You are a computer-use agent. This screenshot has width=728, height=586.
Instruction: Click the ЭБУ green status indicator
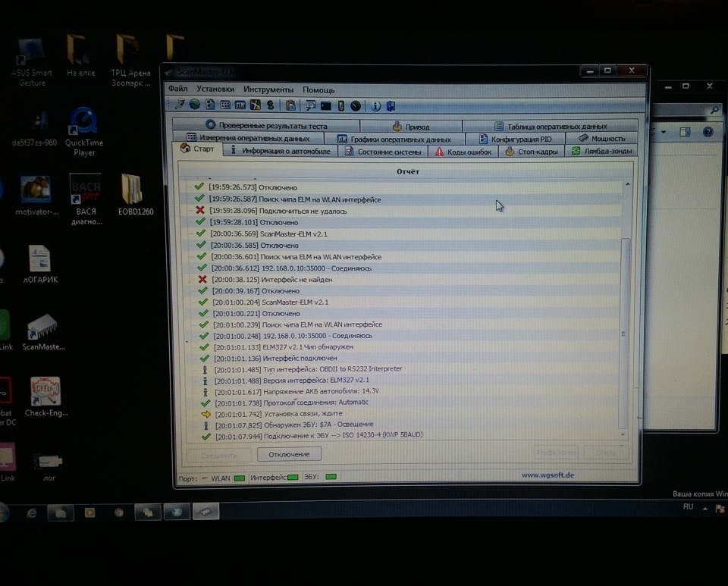[x=331, y=477]
